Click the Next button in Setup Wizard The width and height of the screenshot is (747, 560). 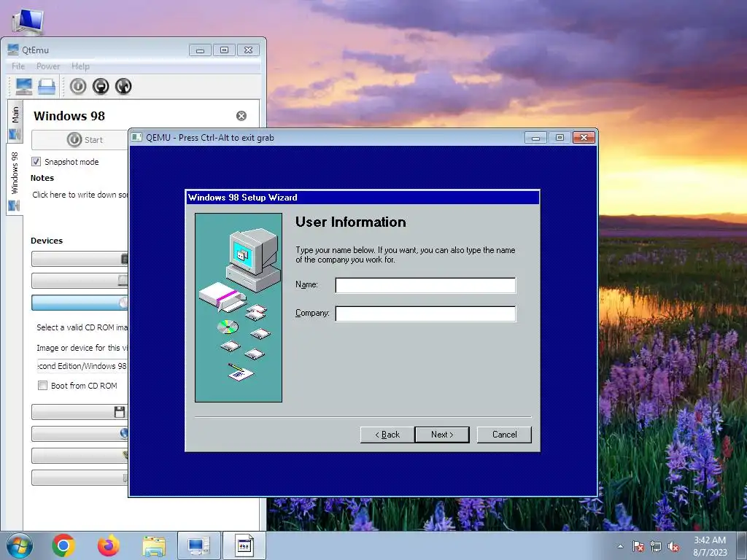click(442, 435)
